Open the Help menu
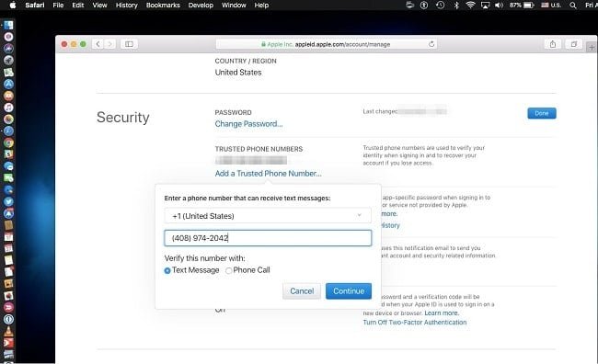This screenshot has height=364, width=598. [261, 6]
